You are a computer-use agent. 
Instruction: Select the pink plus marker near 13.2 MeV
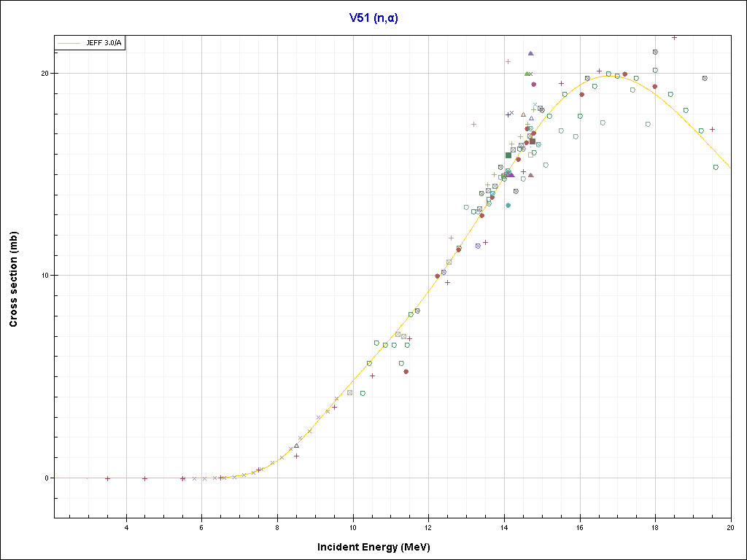click(x=473, y=124)
